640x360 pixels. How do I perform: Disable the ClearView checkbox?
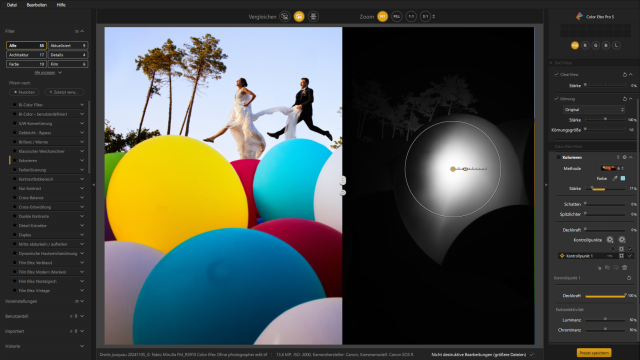pyautogui.click(x=556, y=75)
